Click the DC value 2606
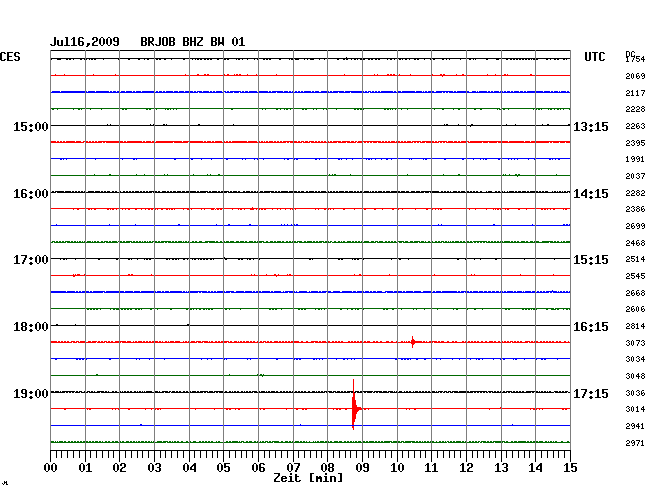Image resolution: width=650 pixels, height=494 pixels. 635,309
